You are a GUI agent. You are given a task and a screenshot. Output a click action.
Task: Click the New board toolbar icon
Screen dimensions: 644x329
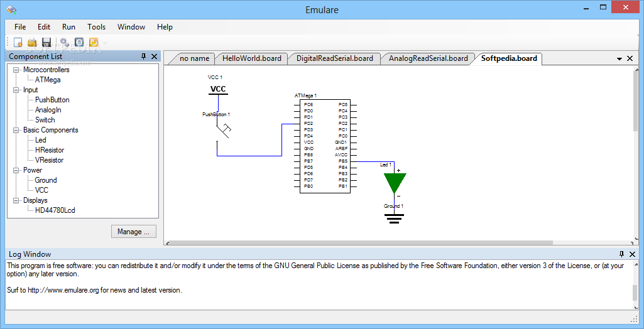(18, 42)
